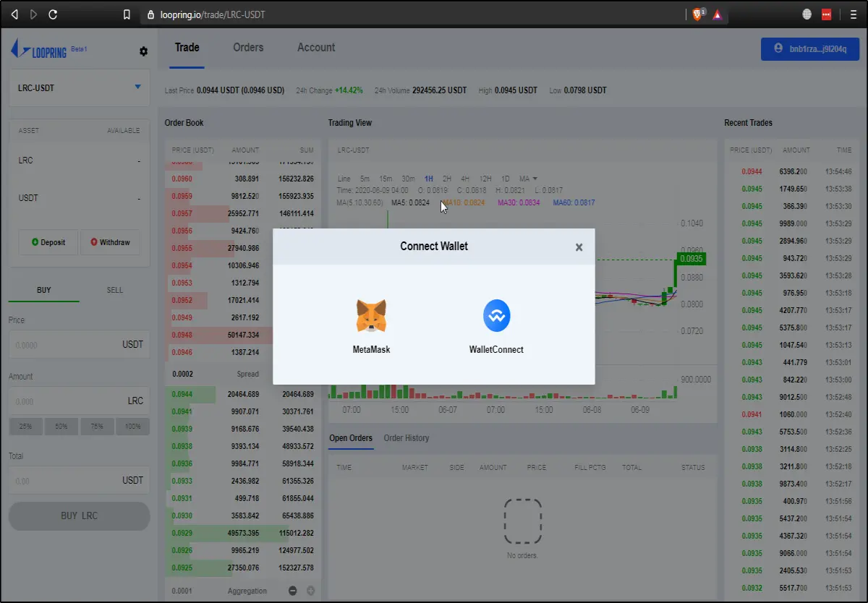Click the lock icon in address bar
Screen dimensions: 868x603
tap(151, 14)
